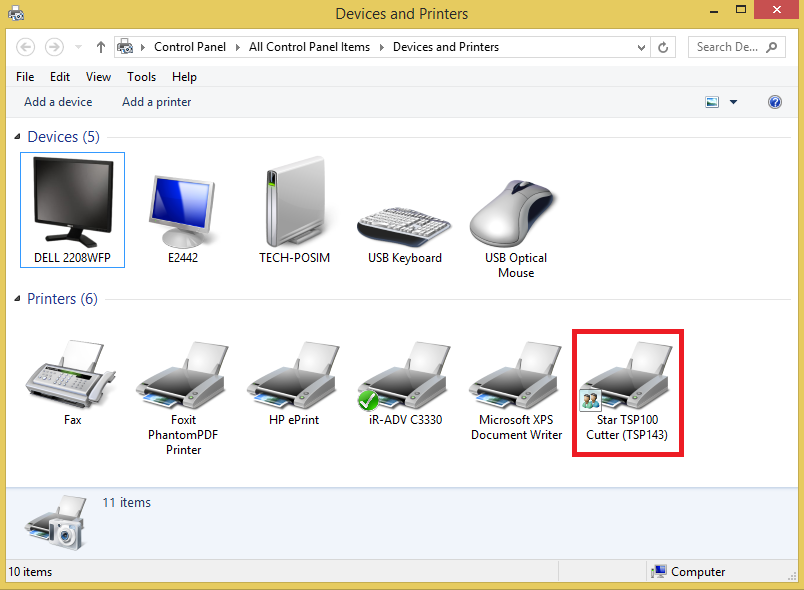Click Add a device button

tap(58, 102)
